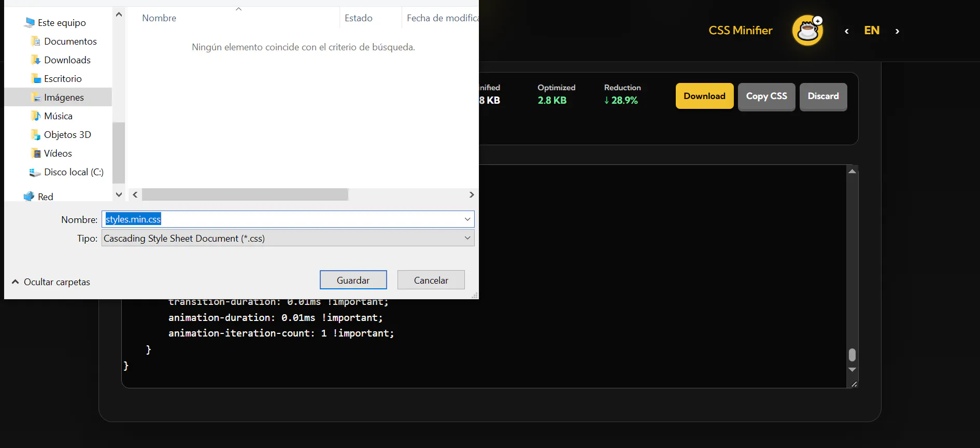Switch to next language with right arrow

pos(897,31)
